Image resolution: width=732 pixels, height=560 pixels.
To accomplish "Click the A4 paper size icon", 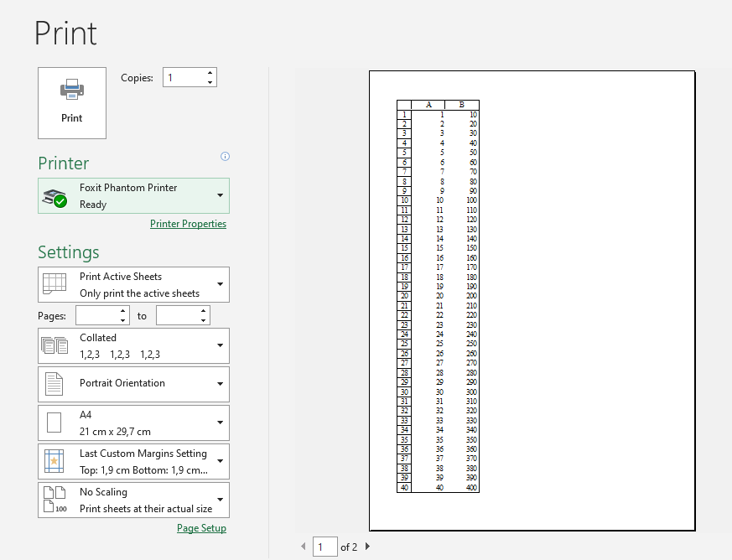I will [54, 423].
